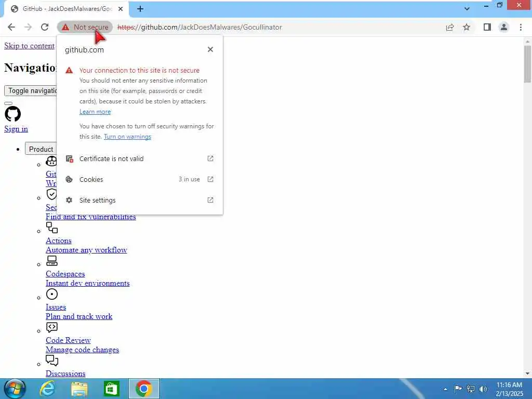Open the Sign in link
532x399 pixels.
point(16,129)
